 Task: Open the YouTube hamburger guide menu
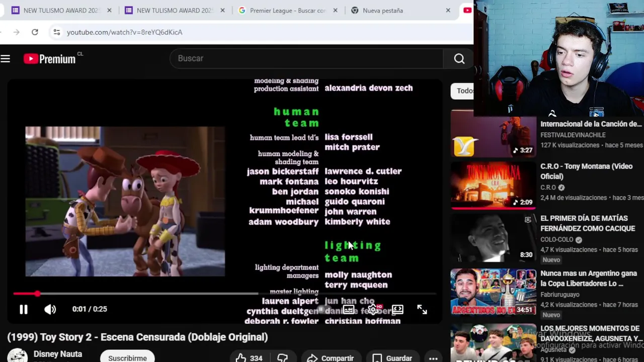[6, 59]
